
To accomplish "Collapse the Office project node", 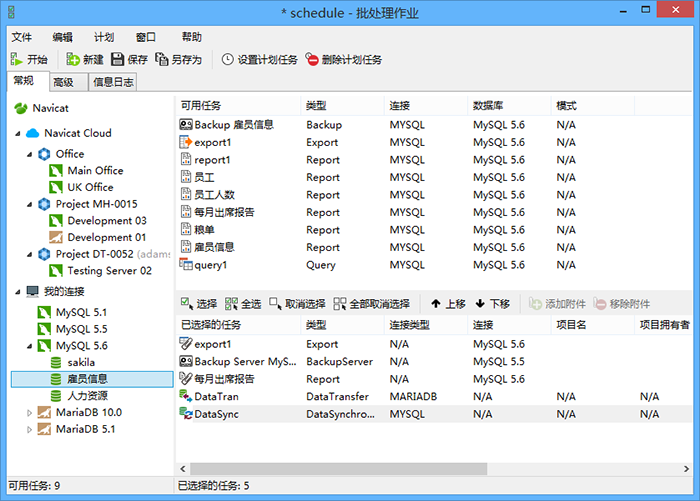I will tap(29, 154).
